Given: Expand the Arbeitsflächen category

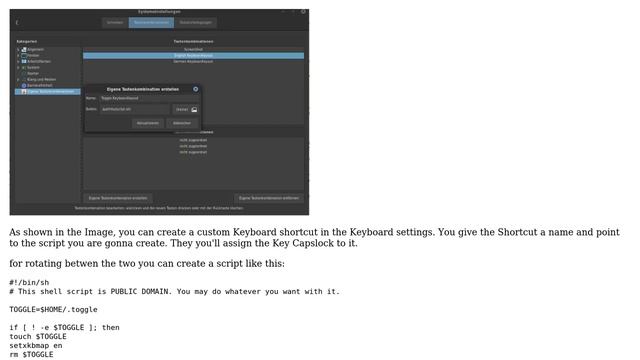Looking at the screenshot, I should [x=18, y=61].
